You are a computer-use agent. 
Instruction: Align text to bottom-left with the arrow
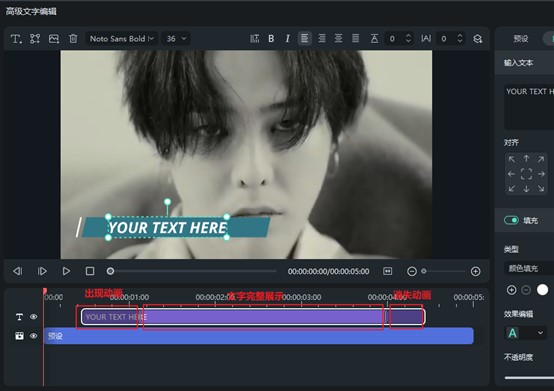tap(512, 189)
